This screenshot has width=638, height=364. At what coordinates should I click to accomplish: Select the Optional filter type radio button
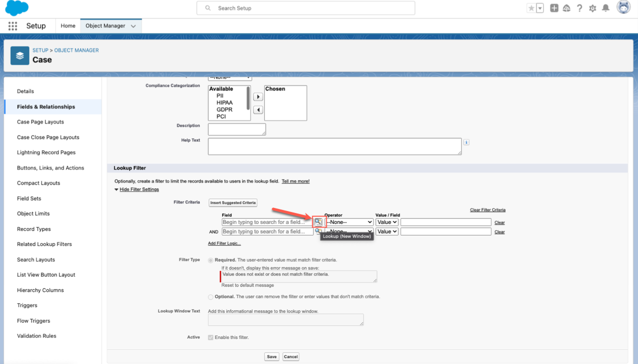pos(211,297)
